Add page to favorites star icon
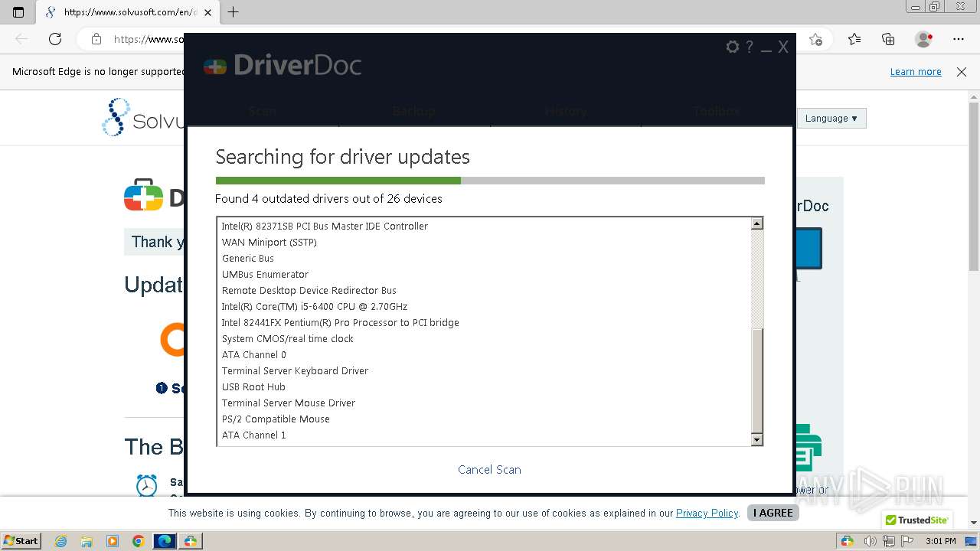The image size is (980, 551). point(815,39)
